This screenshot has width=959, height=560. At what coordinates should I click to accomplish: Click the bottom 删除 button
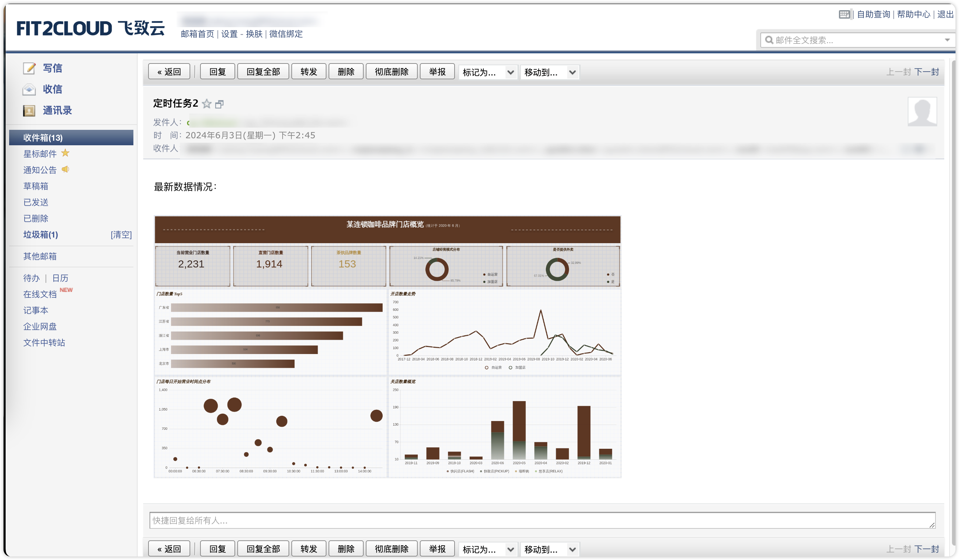click(x=346, y=548)
